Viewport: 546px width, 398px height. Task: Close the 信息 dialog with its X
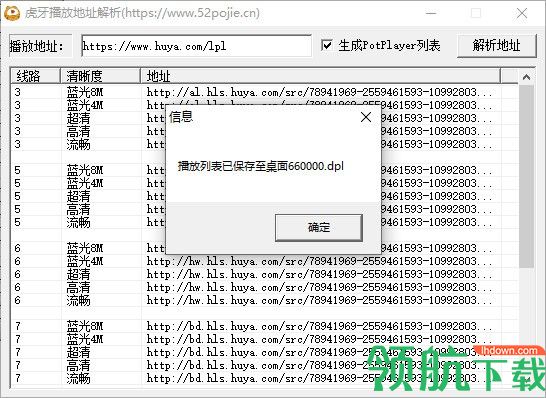[x=366, y=117]
